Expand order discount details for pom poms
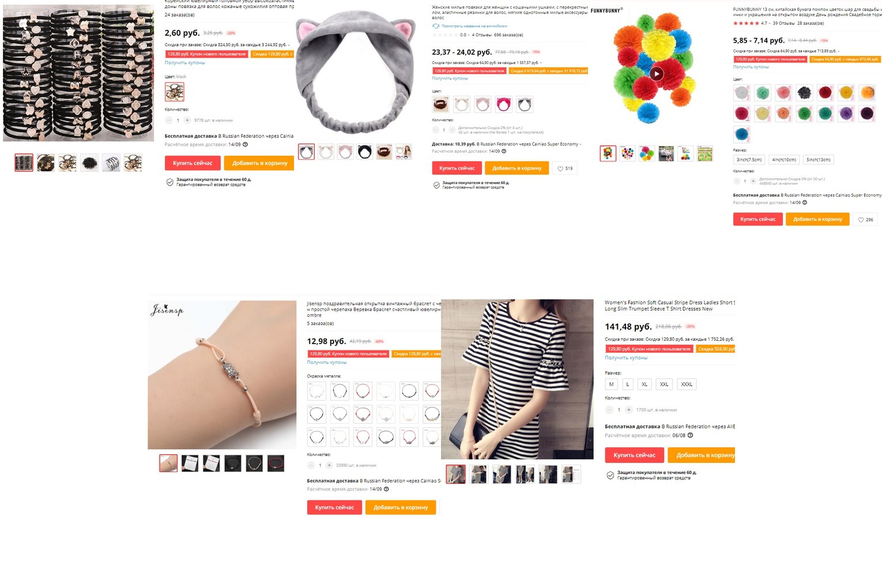Screen dimensions: 882x588 click(839, 51)
